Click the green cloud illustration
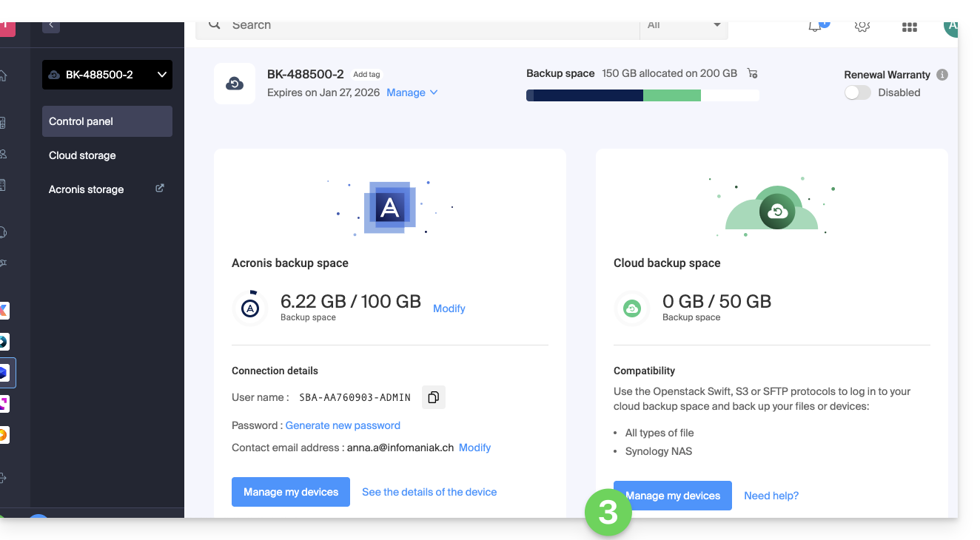The image size is (980, 540). tap(772, 208)
